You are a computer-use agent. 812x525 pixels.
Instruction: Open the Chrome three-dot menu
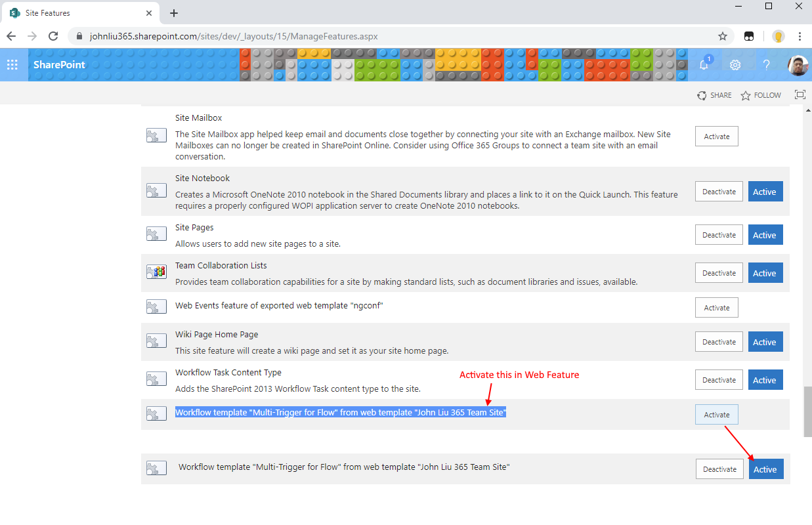[800, 36]
